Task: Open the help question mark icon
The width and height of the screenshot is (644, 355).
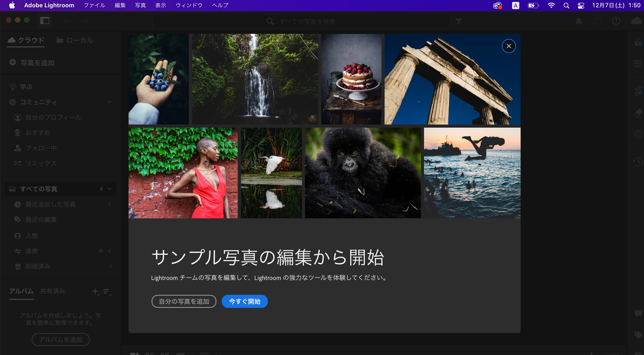Action: click(x=616, y=21)
